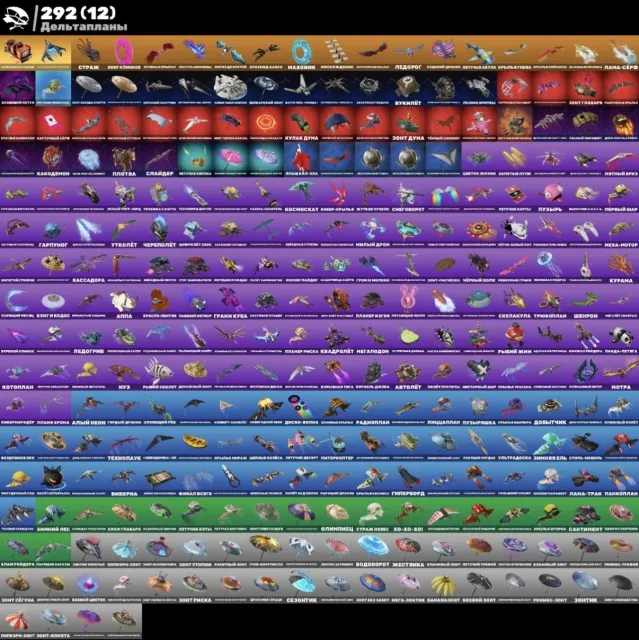Select the ЗОНТ УТОПИИ umbrella
639x640 pixels.
tap(195, 550)
